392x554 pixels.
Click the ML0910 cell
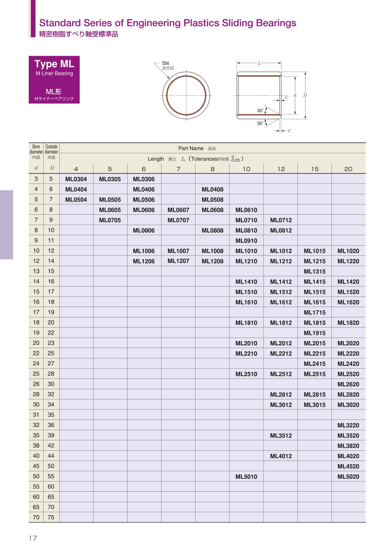click(246, 241)
